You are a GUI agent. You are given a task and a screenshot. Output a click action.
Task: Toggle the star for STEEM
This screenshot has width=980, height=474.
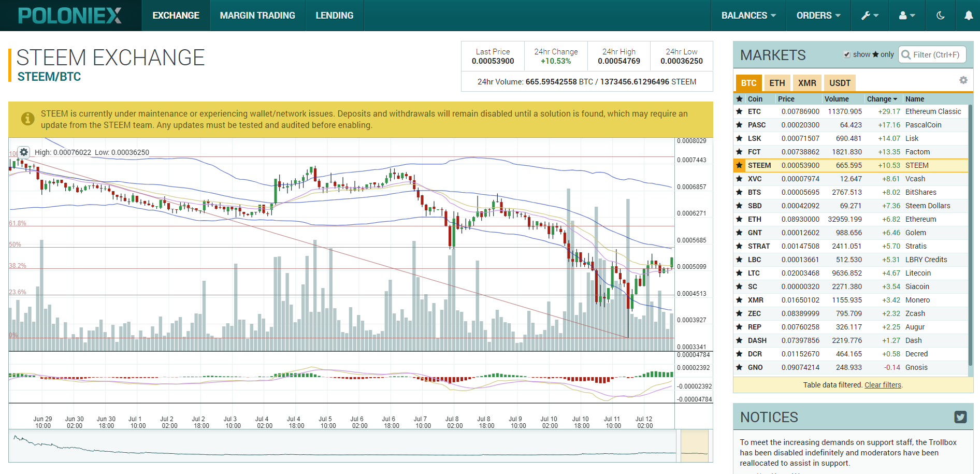coord(740,165)
